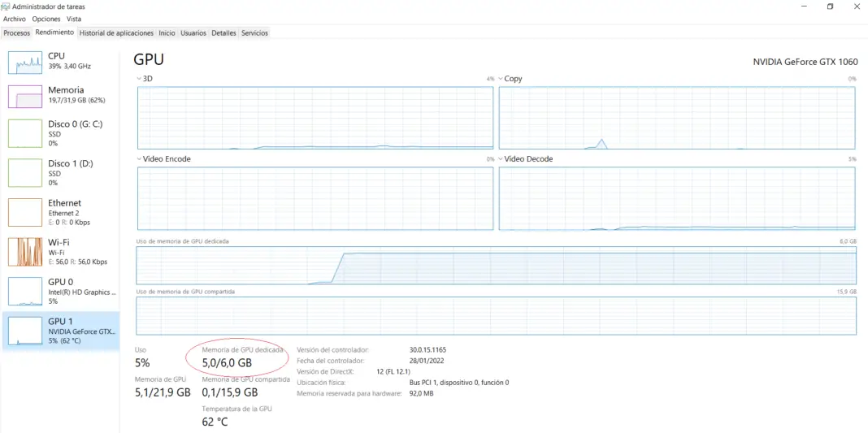
Task: Go to the Servicios tab
Action: (x=254, y=33)
